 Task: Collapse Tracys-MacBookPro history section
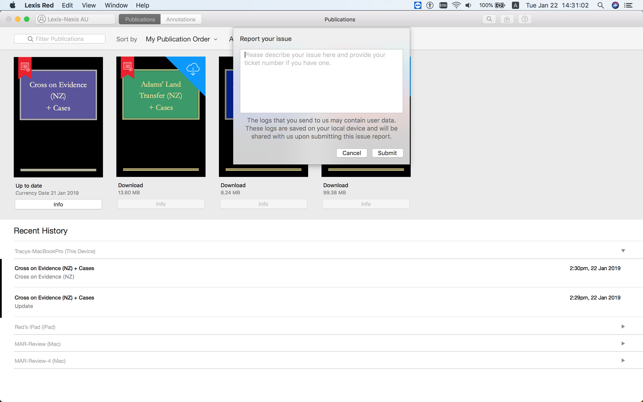click(623, 251)
